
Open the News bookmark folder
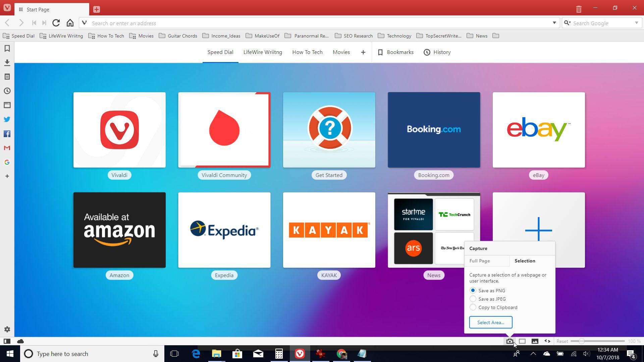[477, 36]
